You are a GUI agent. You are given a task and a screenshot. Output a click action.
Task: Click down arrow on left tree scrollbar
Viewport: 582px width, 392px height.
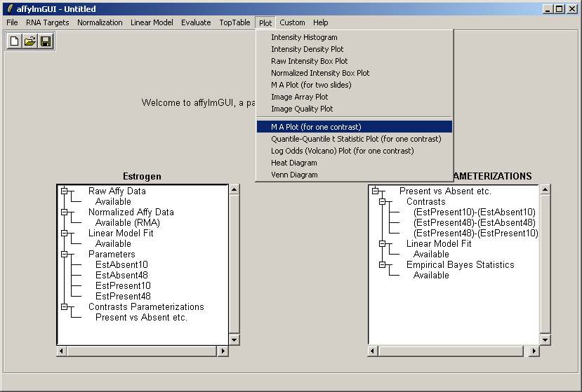coord(234,339)
